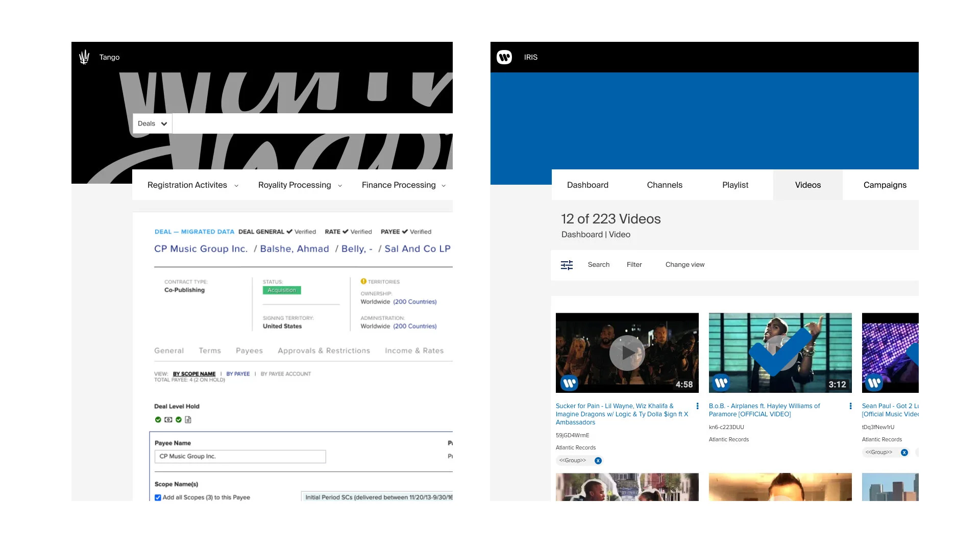Image resolution: width=980 pixels, height=551 pixels.
Task: Open options menu for Sucker for Pain video
Action: point(697,406)
